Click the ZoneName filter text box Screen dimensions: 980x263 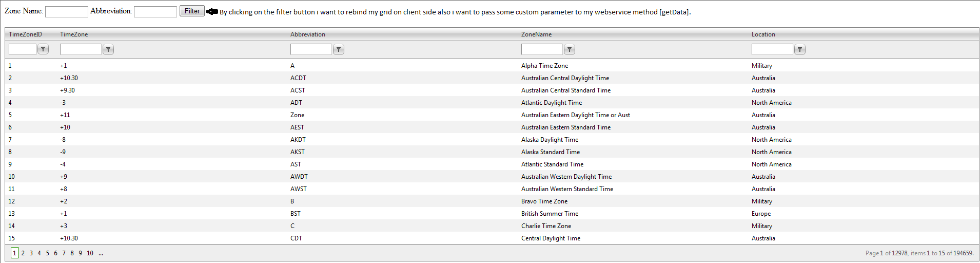pyautogui.click(x=542, y=49)
